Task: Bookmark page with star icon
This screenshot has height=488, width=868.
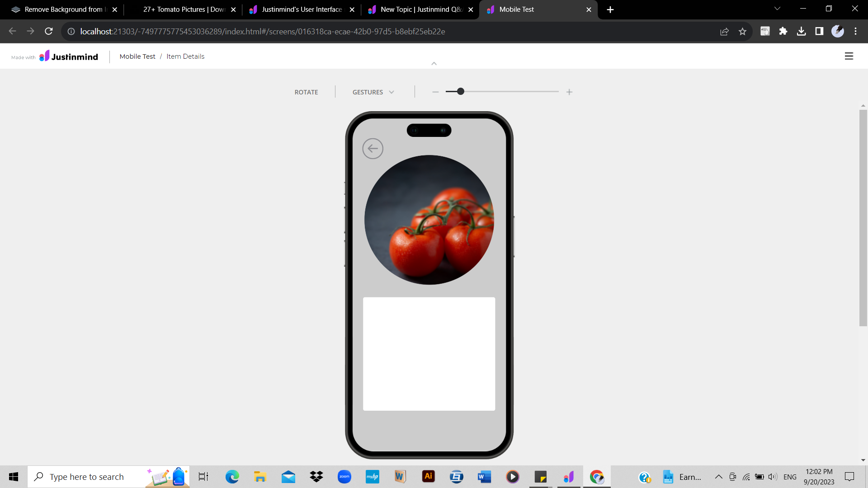Action: coord(742,31)
